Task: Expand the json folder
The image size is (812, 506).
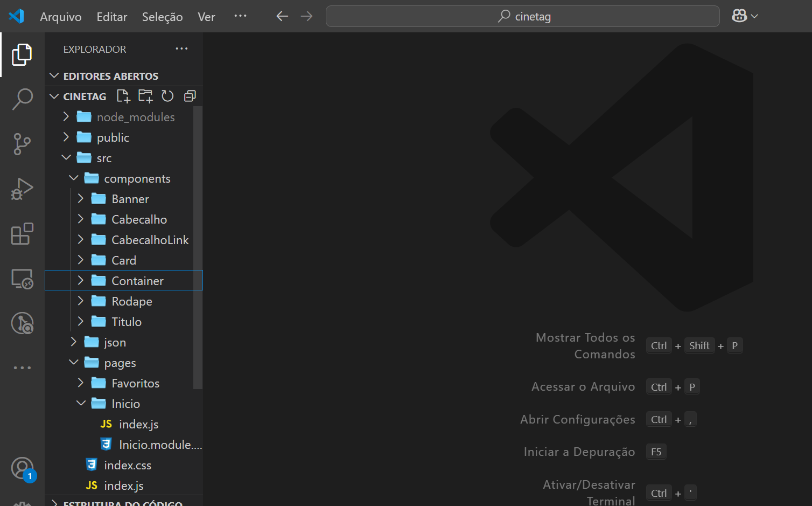Action: point(119,342)
